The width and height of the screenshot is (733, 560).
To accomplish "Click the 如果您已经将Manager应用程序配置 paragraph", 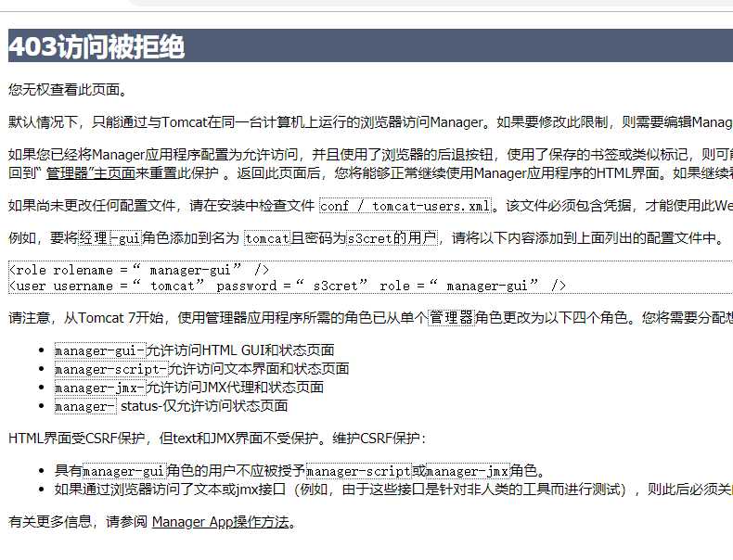I will (371, 163).
